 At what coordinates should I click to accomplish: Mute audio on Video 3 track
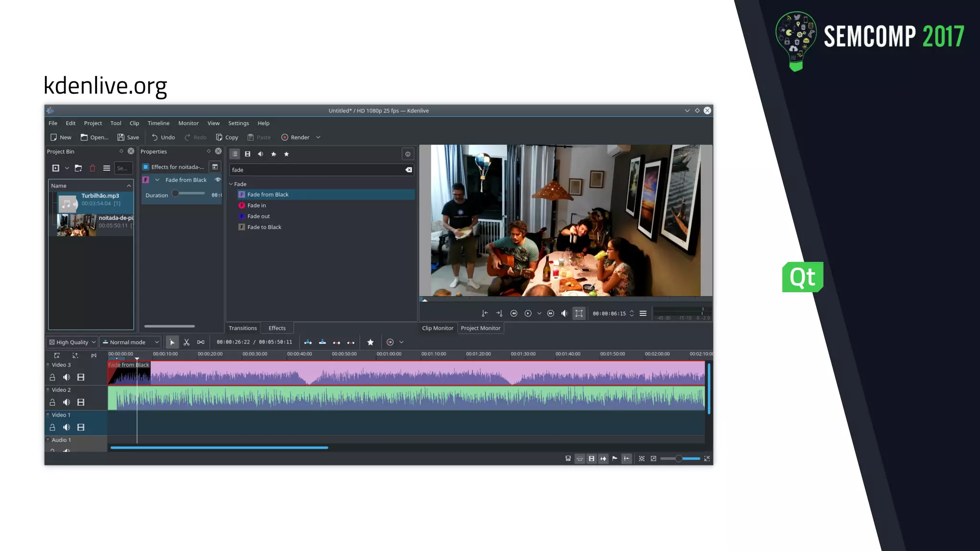[x=67, y=377]
